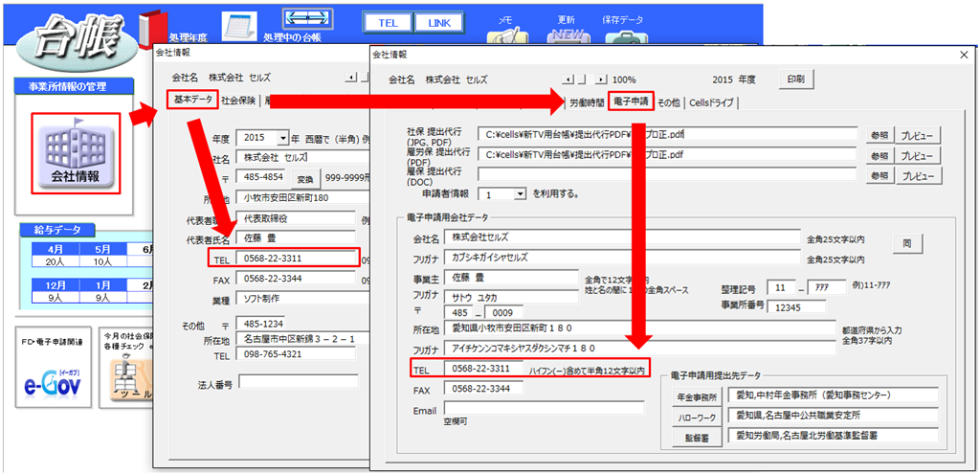
Task: Click その他 TEL field 098-765-4321
Action: click(297, 354)
